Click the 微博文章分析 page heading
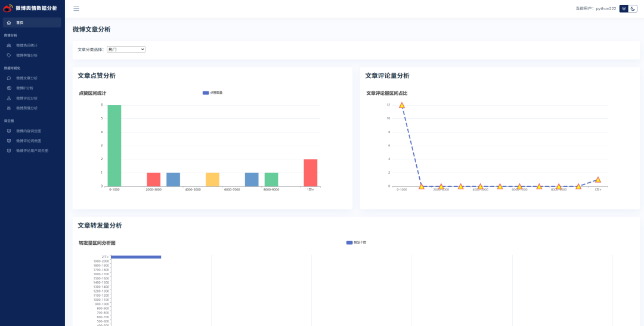The width and height of the screenshot is (644, 326). pyautogui.click(x=92, y=30)
